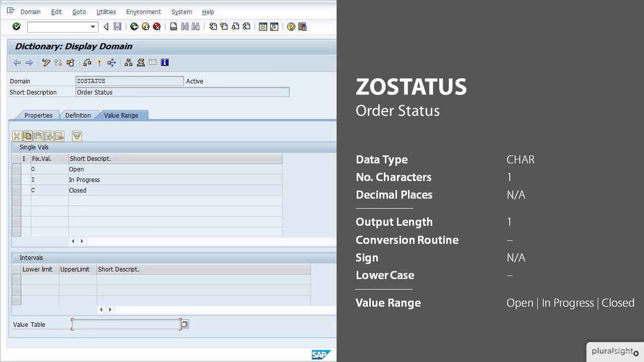644x362 pixels.
Task: Click the Where-Used List icon
Action: pyautogui.click(x=111, y=62)
